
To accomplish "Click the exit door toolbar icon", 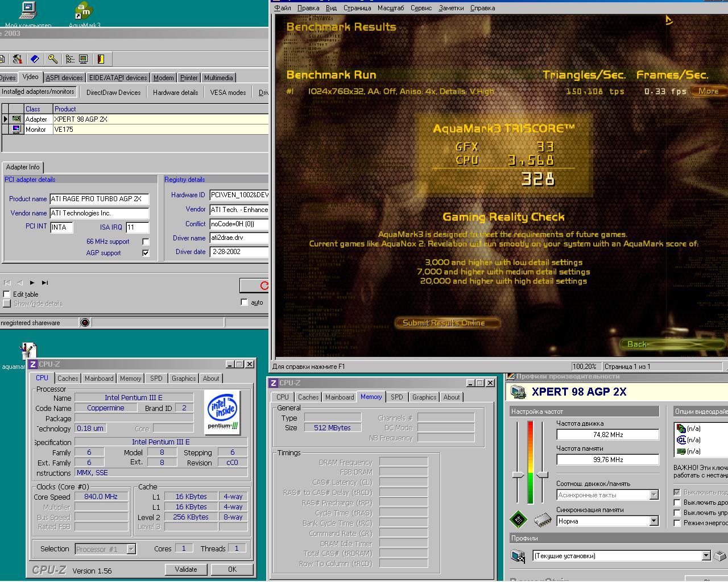I will coord(101,59).
